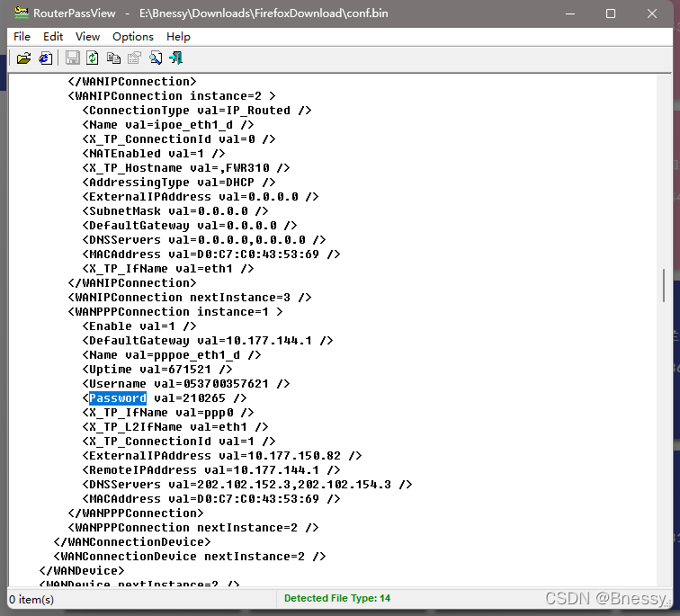The image size is (680, 616).
Task: Click the RouterPassView title bar app icon
Action: point(22,13)
